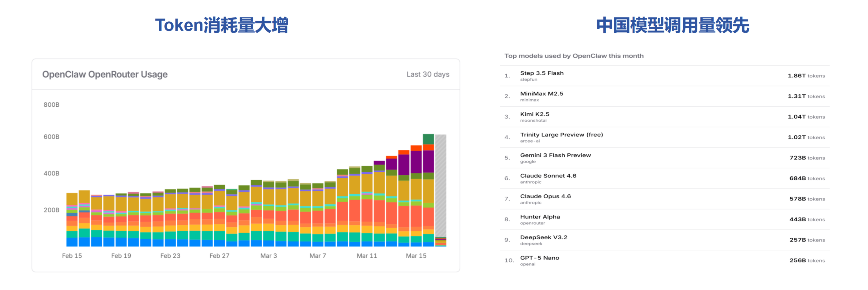Click the "google" provider label
This screenshot has height=290, width=868.
528,162
